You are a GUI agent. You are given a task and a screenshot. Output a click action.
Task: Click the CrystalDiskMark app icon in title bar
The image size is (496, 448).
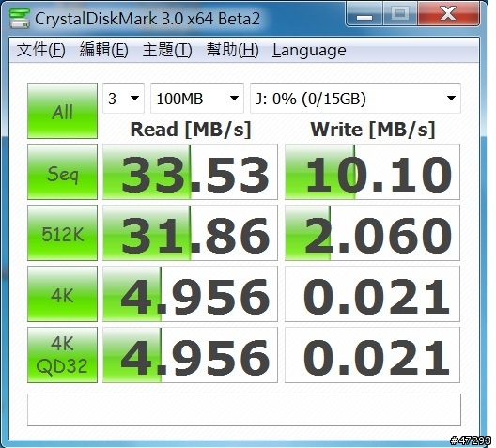click(x=19, y=19)
